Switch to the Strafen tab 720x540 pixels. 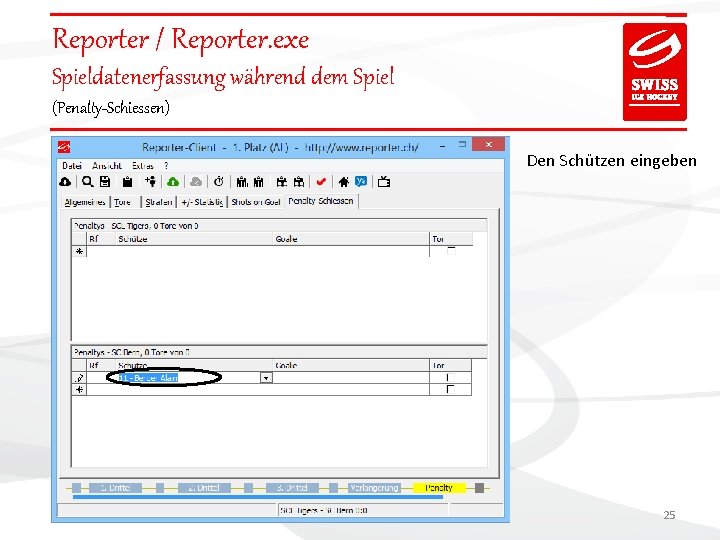[x=159, y=202]
